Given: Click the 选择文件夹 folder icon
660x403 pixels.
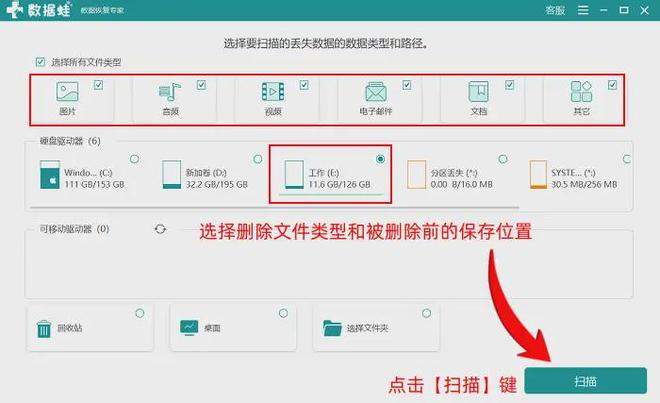Looking at the screenshot, I should (x=332, y=328).
